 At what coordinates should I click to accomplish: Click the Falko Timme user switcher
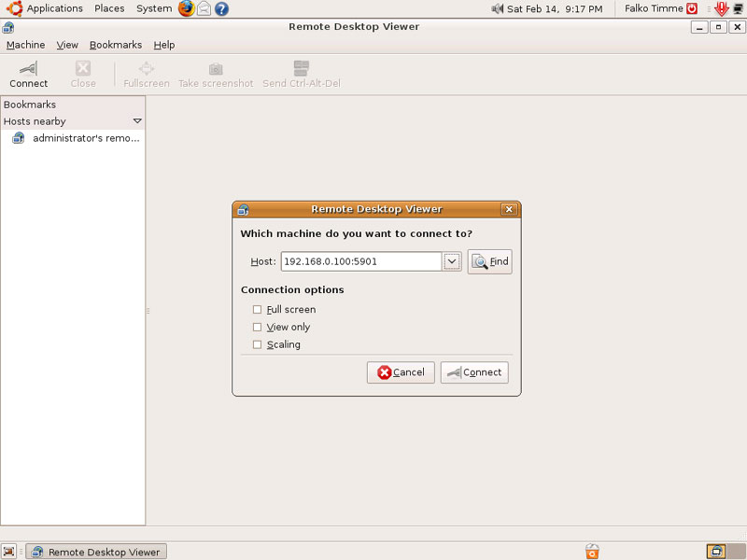654,8
